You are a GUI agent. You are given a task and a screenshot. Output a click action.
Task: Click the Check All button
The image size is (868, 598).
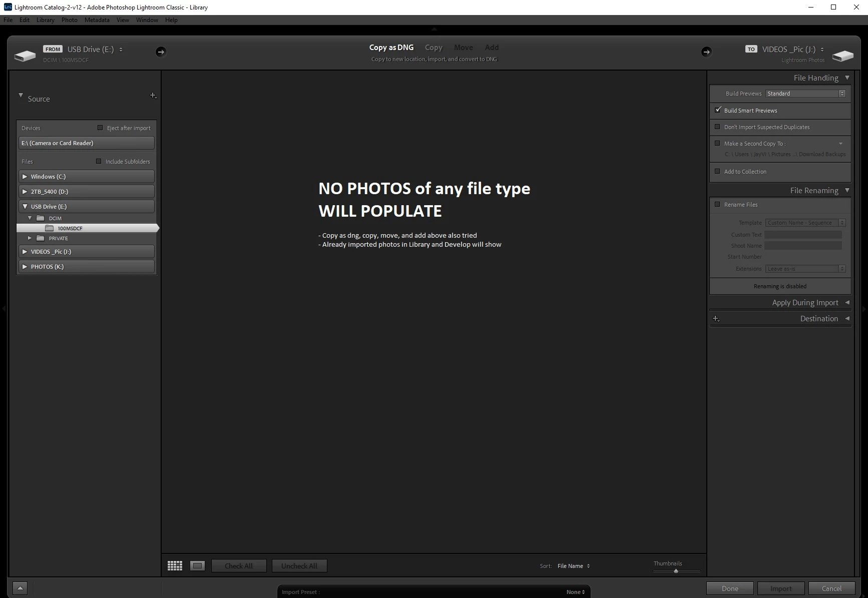tap(239, 566)
